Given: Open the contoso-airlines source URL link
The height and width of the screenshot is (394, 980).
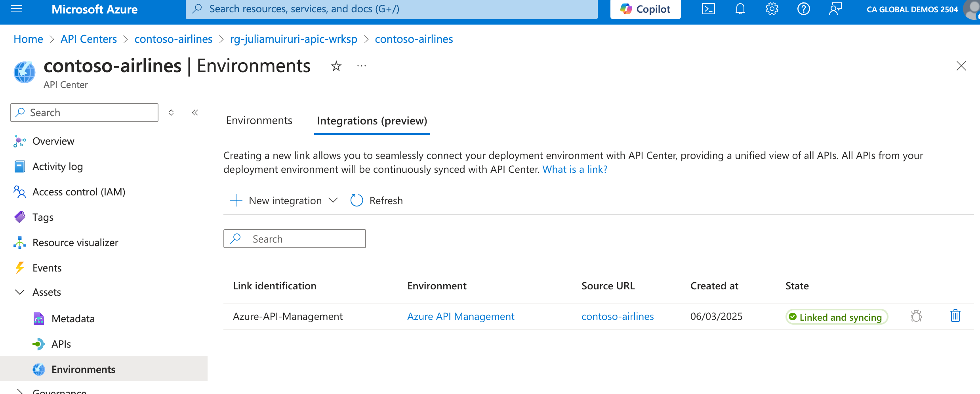Looking at the screenshot, I should point(618,316).
